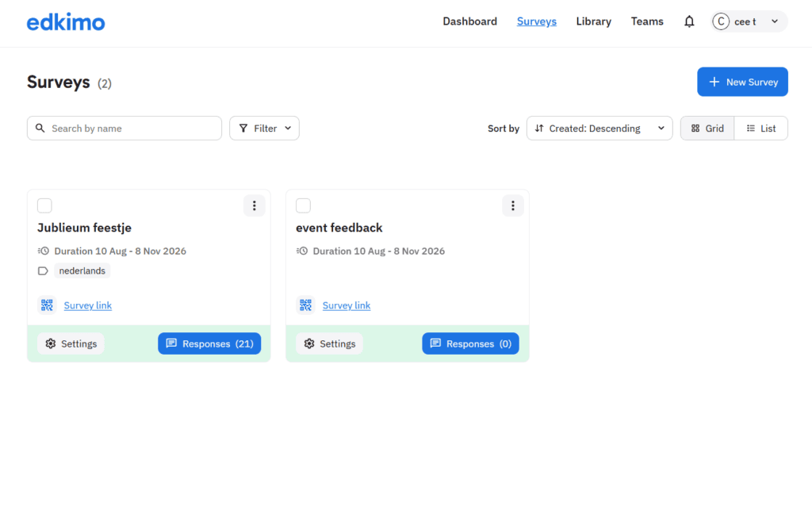This screenshot has height=518, width=812.
Task: Click QR code icon on event feedback card
Action: [x=305, y=305]
